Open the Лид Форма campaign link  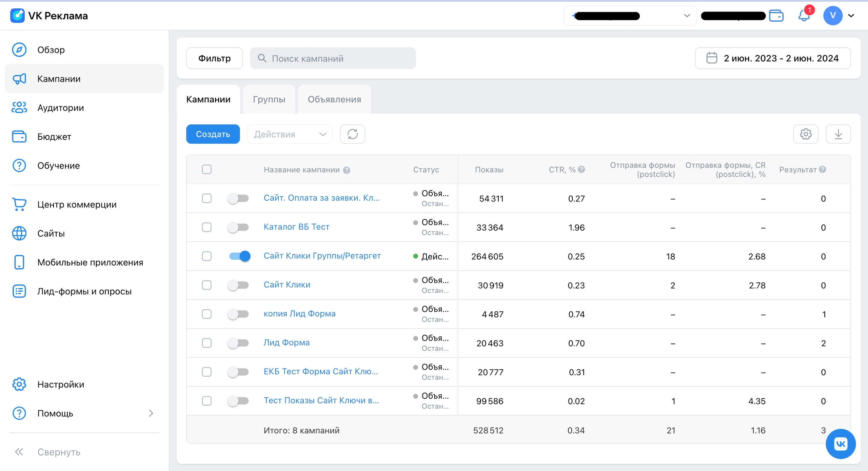[x=287, y=342]
